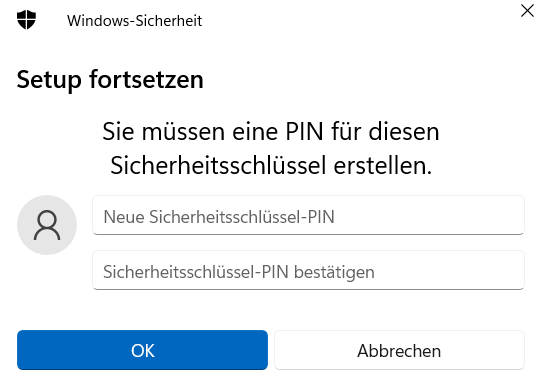
Task: Click the Setup fortsetzen heading
Action: coord(110,80)
